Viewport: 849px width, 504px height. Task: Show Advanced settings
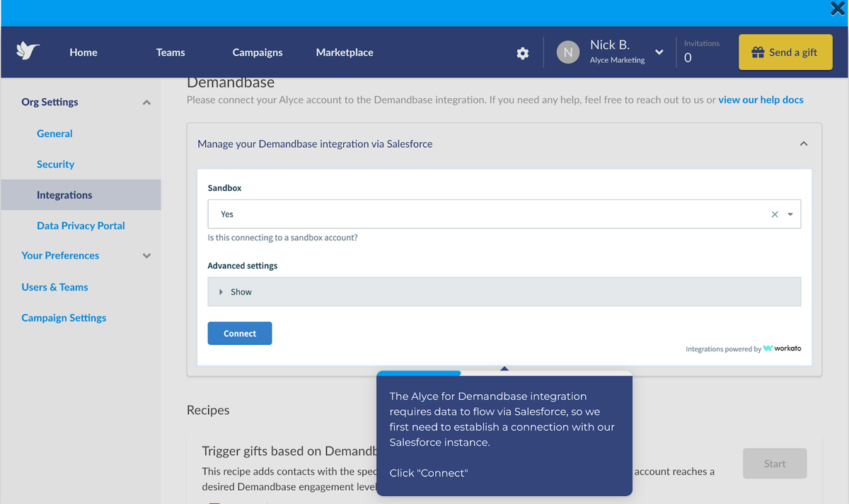tap(504, 292)
